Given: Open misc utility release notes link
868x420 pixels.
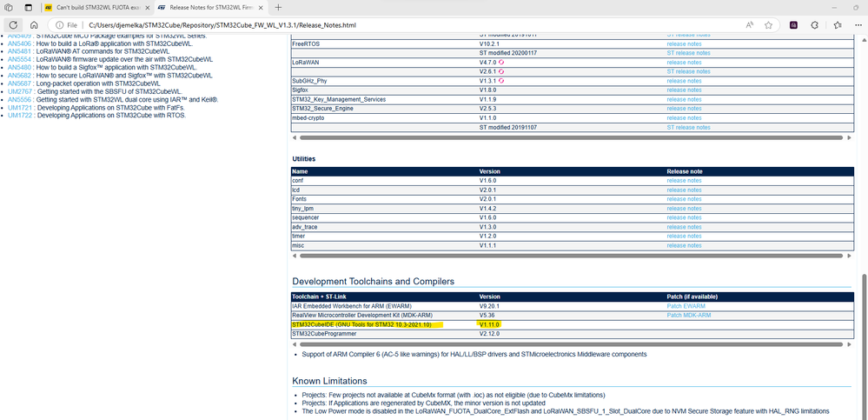Looking at the screenshot, I should point(684,245).
